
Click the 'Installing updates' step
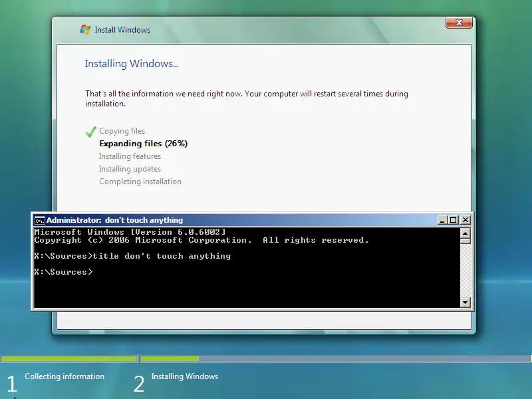coord(130,169)
